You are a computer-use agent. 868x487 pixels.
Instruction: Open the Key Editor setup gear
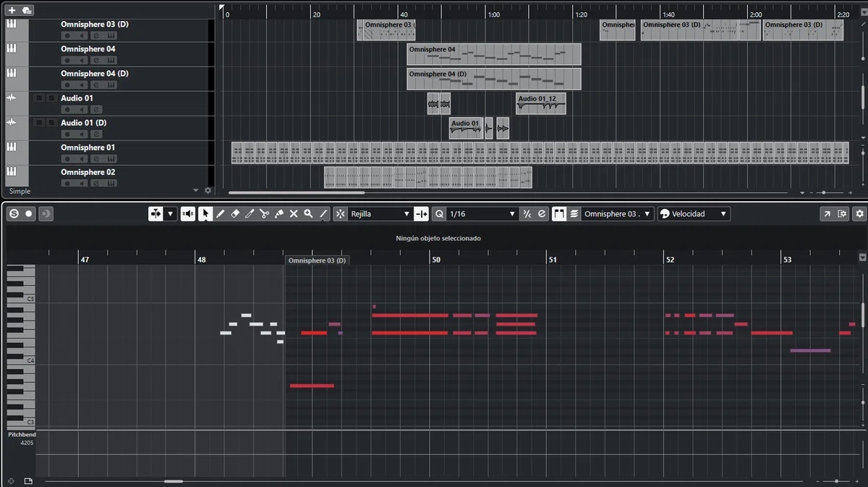(859, 213)
